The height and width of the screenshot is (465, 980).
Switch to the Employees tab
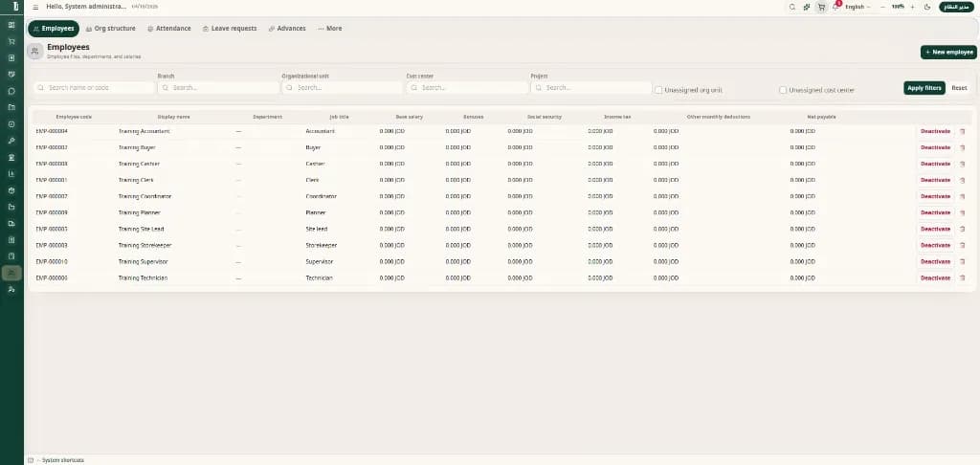coord(54,28)
